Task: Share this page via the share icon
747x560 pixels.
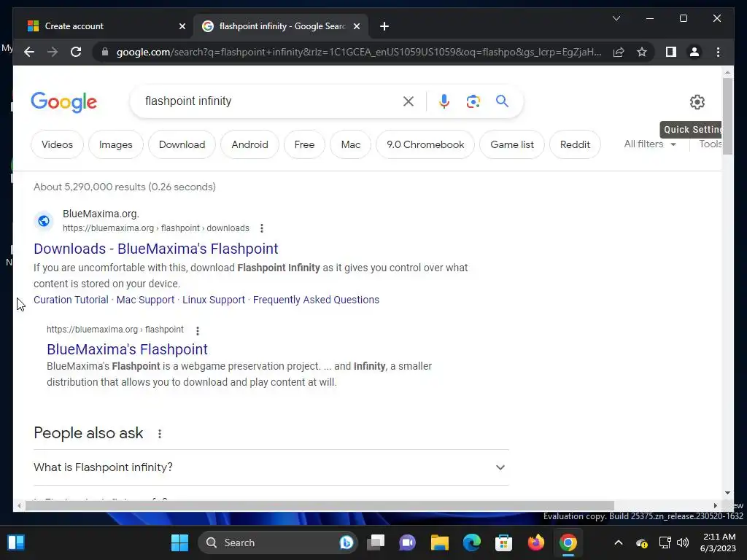Action: 619,52
